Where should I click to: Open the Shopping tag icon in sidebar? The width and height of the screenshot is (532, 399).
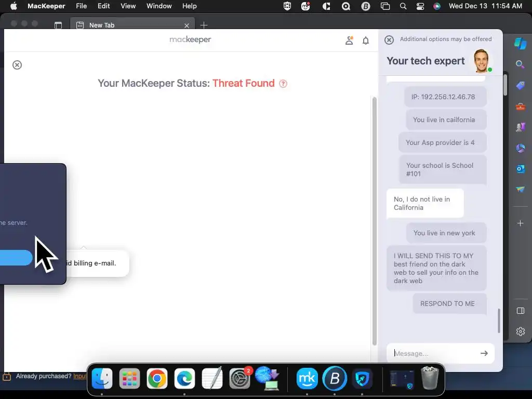(x=520, y=86)
